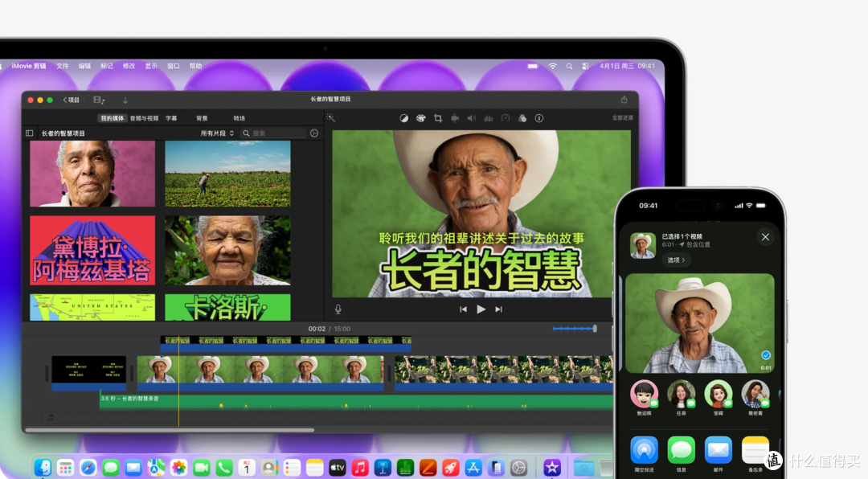Switch to the 音频与视频 tab
This screenshot has width=868, height=479.
[145, 118]
